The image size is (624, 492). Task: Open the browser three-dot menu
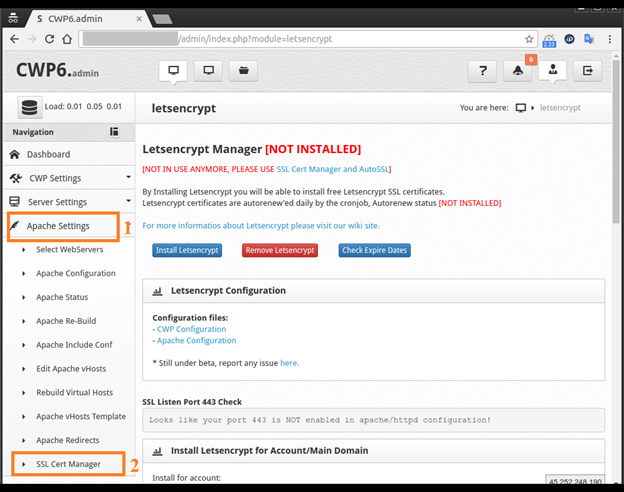pos(610,39)
